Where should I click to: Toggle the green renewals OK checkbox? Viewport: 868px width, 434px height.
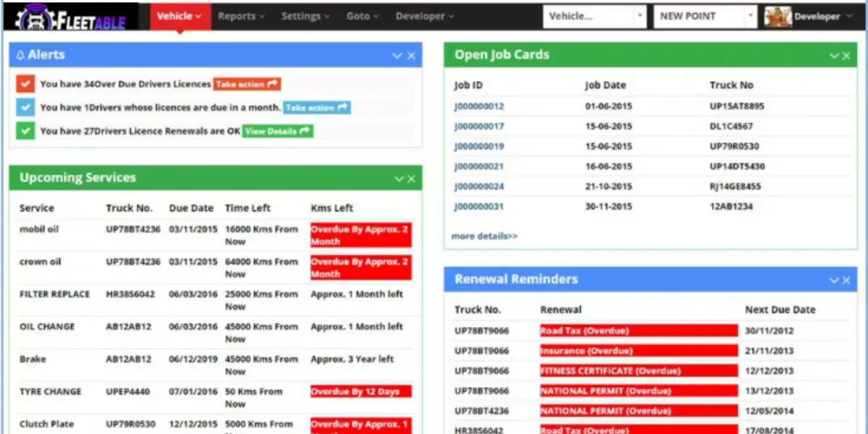(x=25, y=131)
